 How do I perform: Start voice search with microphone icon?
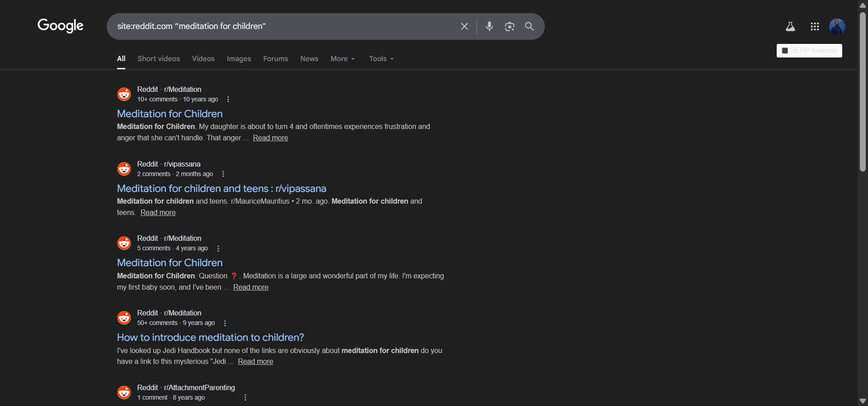(x=489, y=26)
